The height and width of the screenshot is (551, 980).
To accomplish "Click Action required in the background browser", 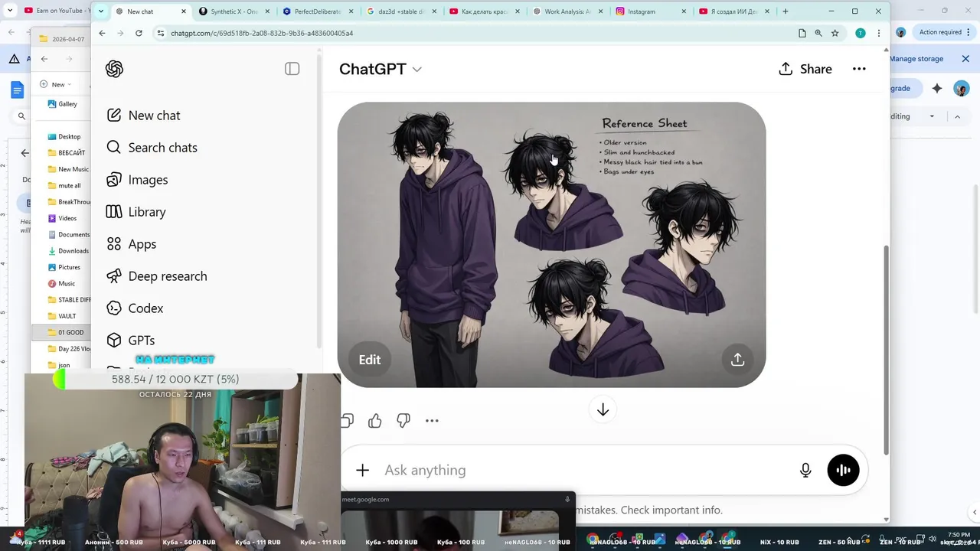I will 941,32.
